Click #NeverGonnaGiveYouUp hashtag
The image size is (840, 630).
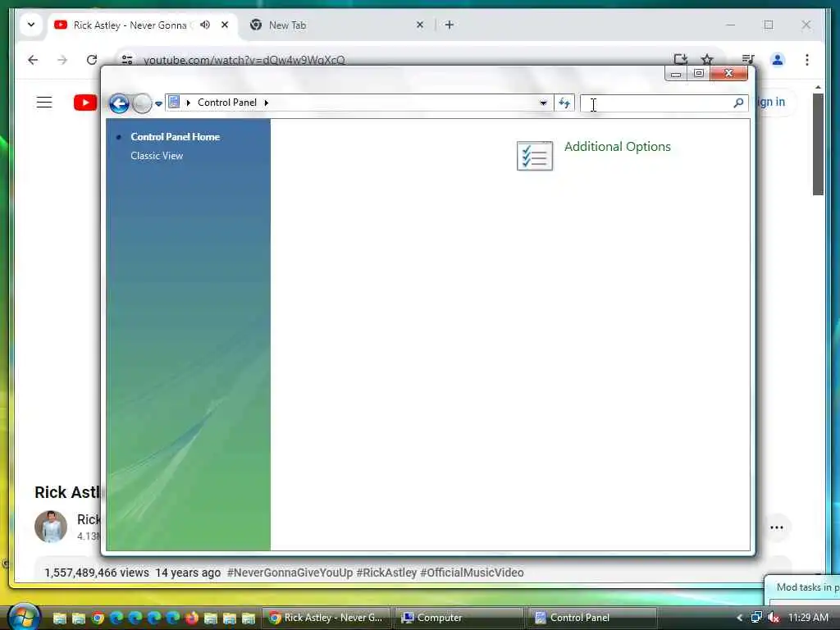click(290, 573)
